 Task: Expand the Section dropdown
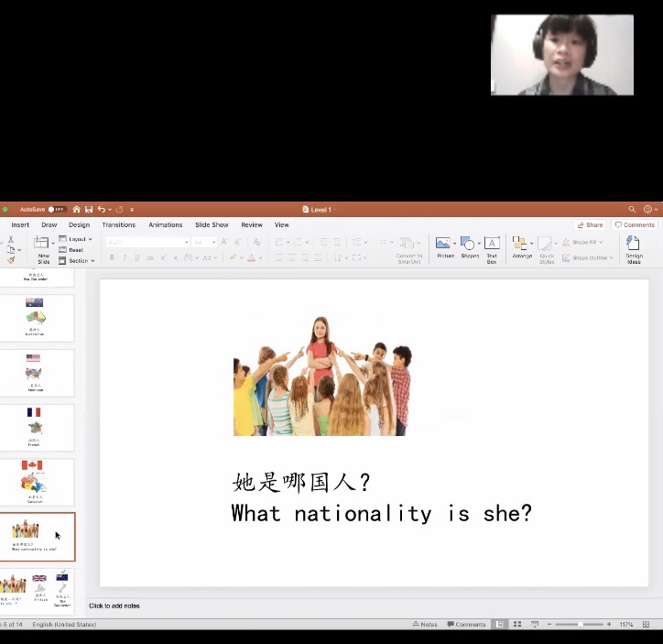[x=78, y=261]
